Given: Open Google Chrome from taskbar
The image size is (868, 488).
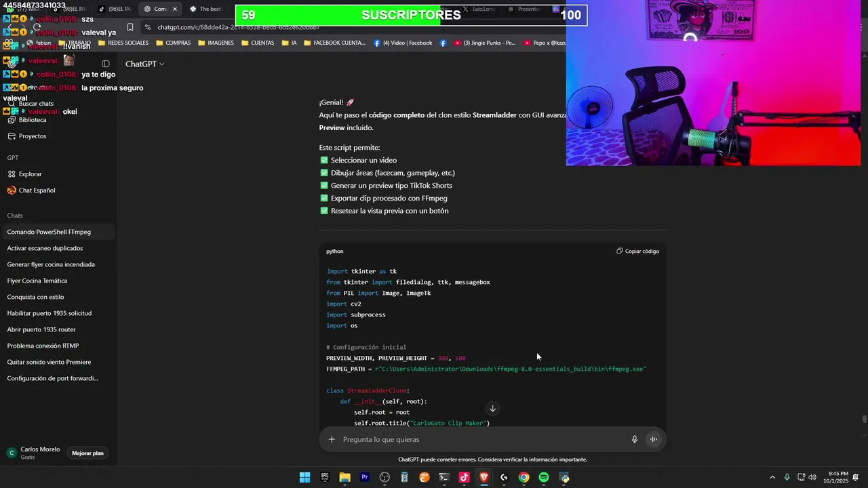Looking at the screenshot, I should coord(524,478).
